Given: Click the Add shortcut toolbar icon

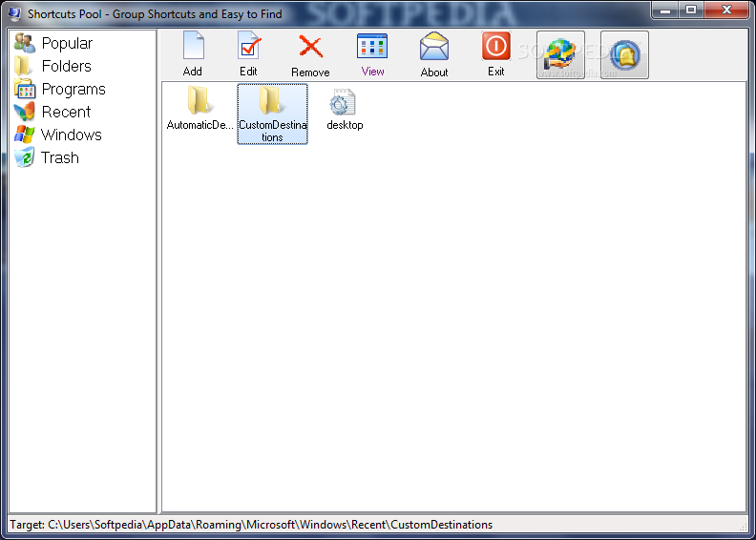Looking at the screenshot, I should pyautogui.click(x=194, y=47).
